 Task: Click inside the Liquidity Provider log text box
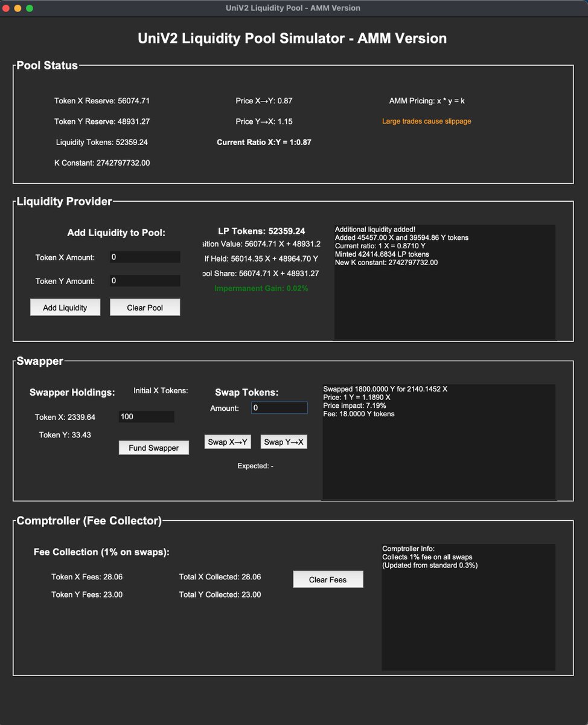tap(444, 282)
